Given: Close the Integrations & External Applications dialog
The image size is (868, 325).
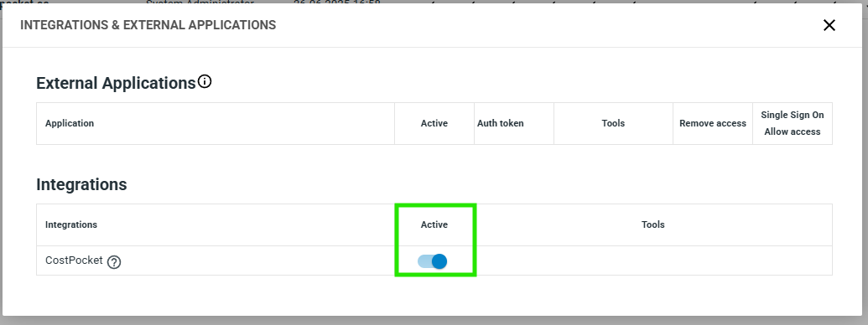Looking at the screenshot, I should 829,25.
